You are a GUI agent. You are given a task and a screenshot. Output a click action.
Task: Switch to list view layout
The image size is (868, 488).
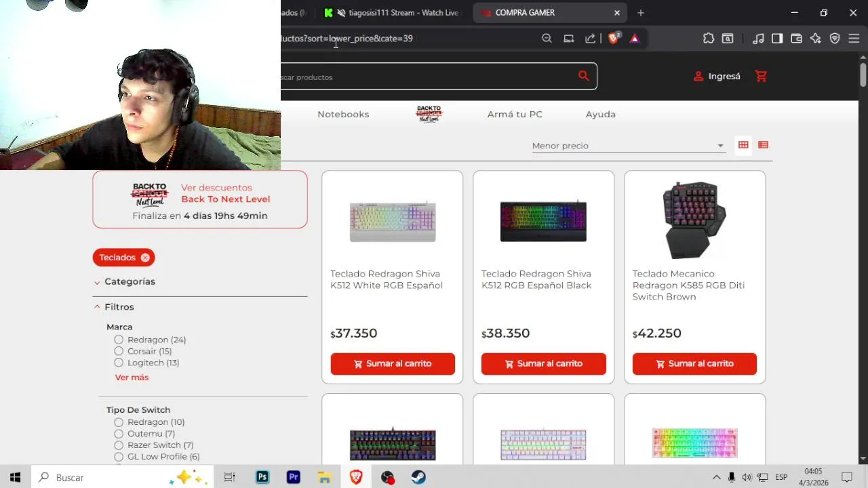coord(763,144)
